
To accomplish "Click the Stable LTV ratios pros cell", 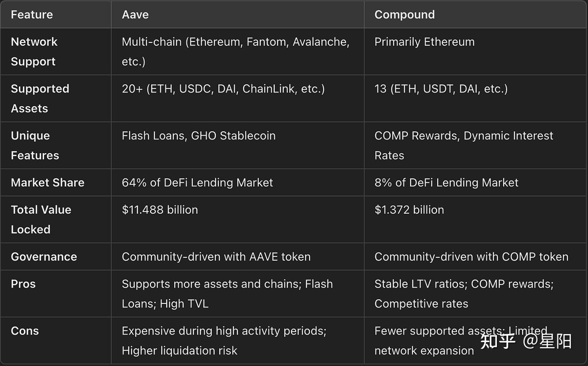I will 464,293.
